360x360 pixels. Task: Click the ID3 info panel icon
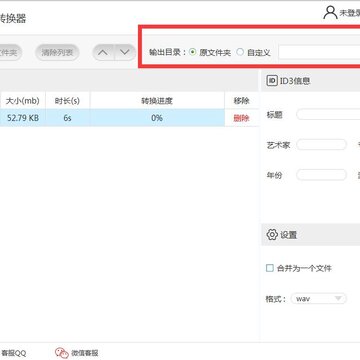[x=272, y=81]
